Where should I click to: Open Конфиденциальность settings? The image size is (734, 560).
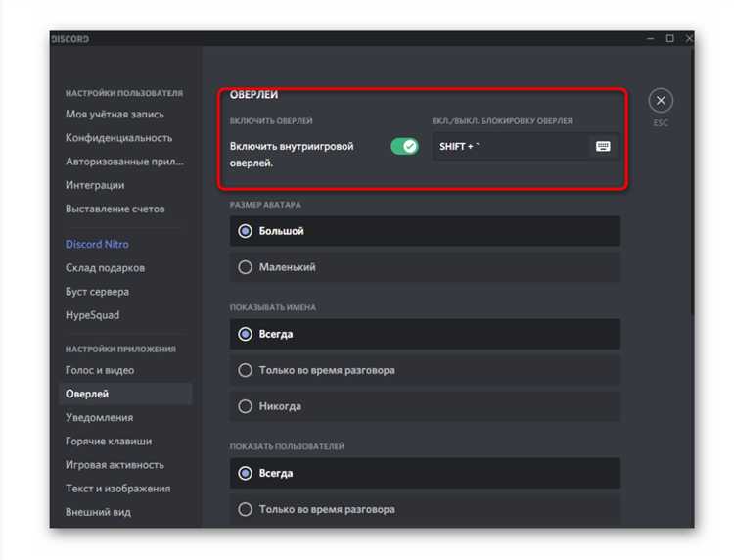click(118, 138)
